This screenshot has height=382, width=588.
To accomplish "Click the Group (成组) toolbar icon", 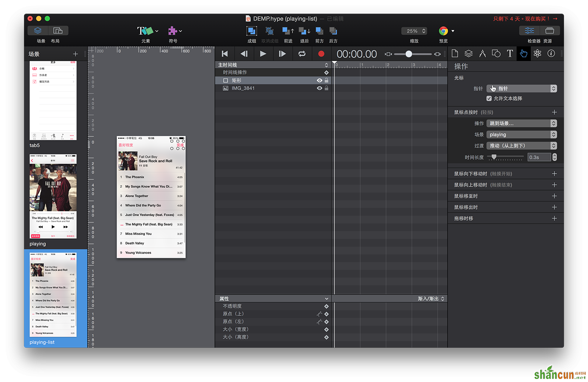I will [x=252, y=31].
